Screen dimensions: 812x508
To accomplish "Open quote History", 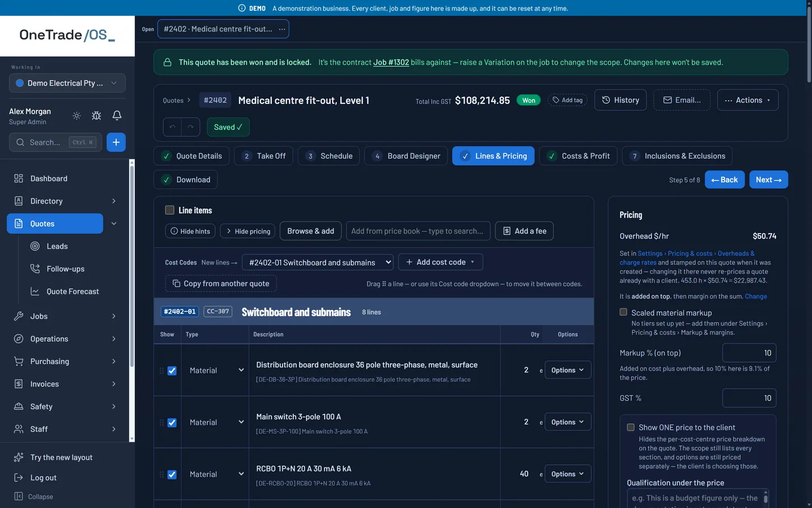I will pos(620,100).
